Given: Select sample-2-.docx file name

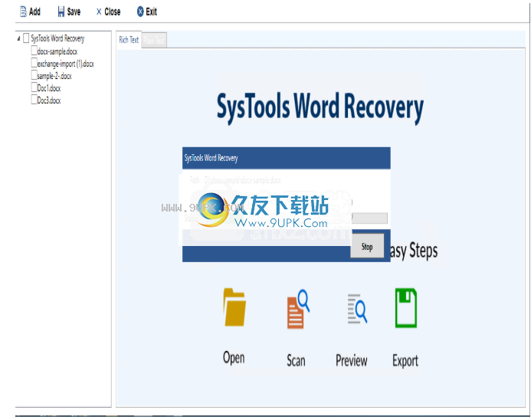Looking at the screenshot, I should (x=54, y=76).
